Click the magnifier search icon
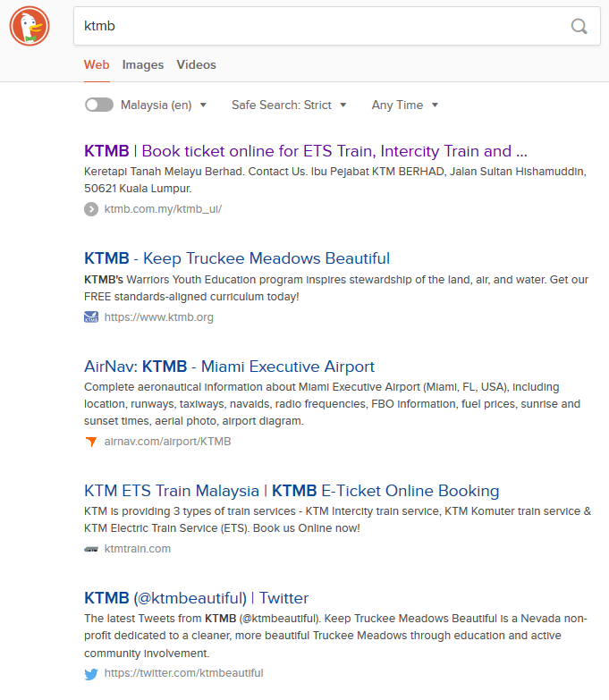The width and height of the screenshot is (609, 700). pyautogui.click(x=579, y=26)
